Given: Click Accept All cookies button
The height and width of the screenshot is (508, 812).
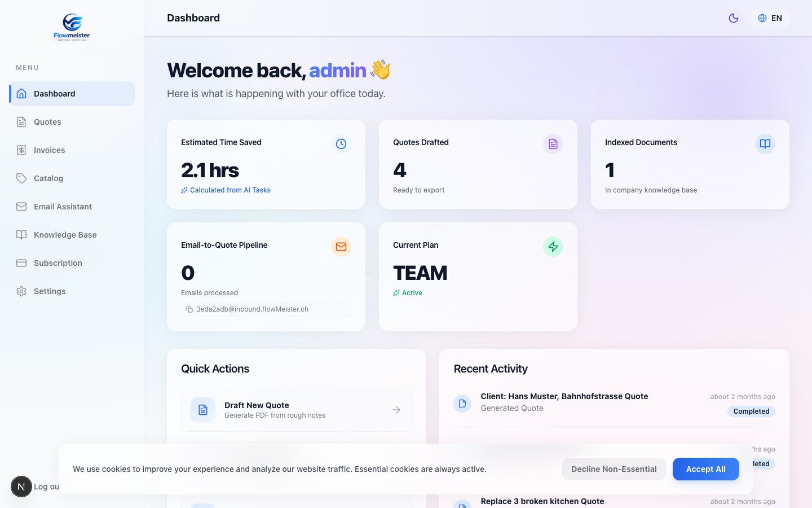Looking at the screenshot, I should [x=706, y=469].
